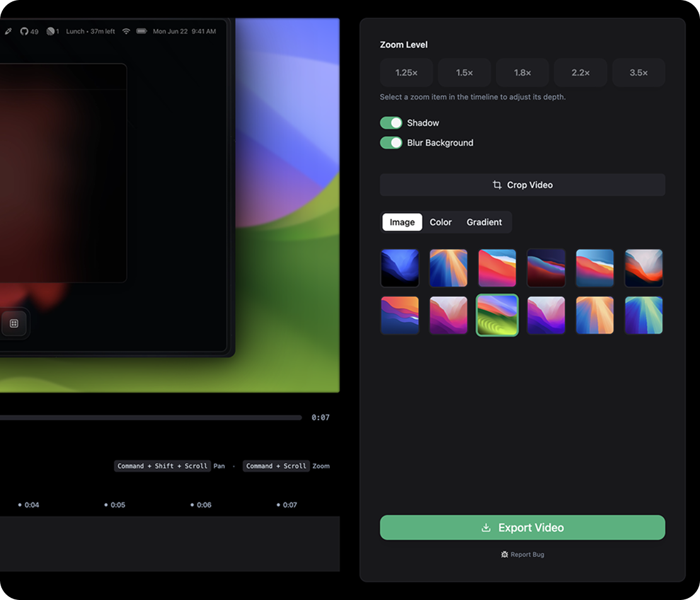Viewport: 700px width, 600px height.
Task: Switch to the Gradient tab
Action: (x=484, y=222)
